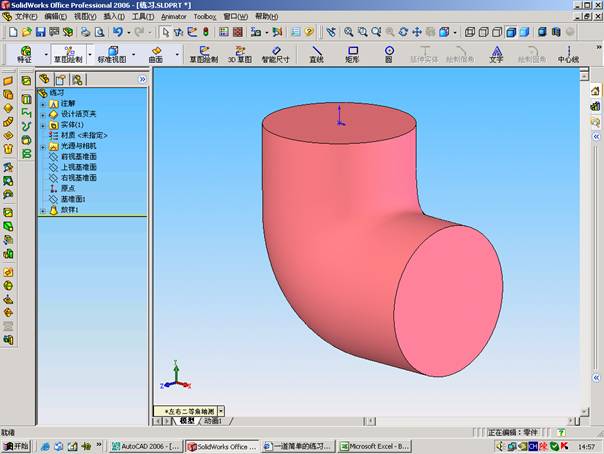Open the 曲面 group dropdown arrow
Screen dimensions: 604x454
[x=177, y=54]
